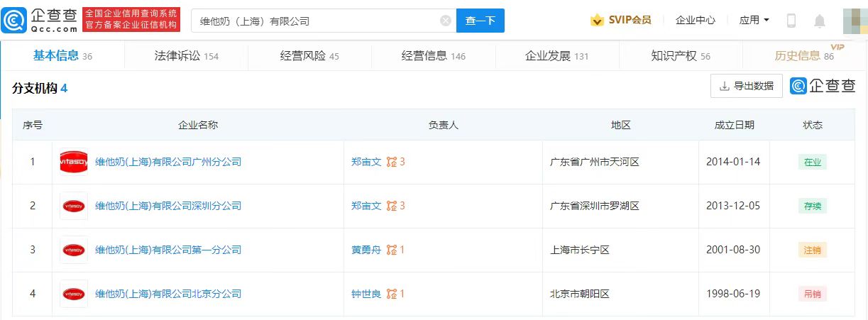Switch to 知识产权 tab
This screenshot has width=868, height=320.
[681, 56]
